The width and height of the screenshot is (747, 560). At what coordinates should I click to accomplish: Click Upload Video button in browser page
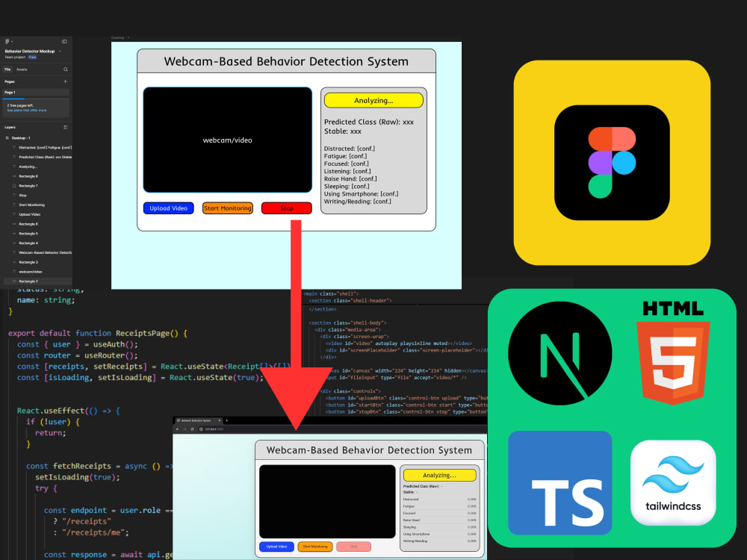tap(277, 547)
